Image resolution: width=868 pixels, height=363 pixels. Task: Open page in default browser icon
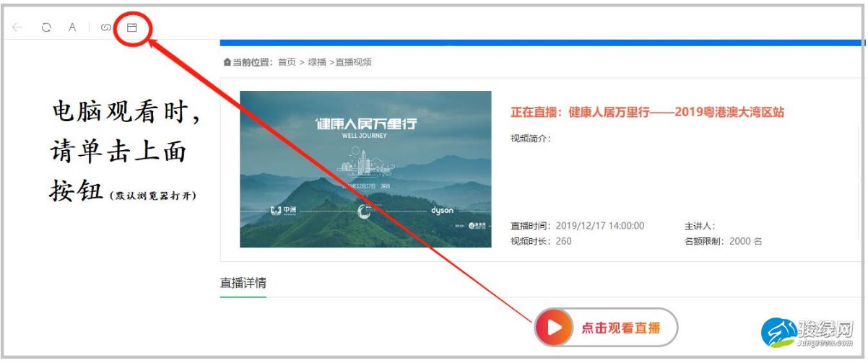point(131,27)
